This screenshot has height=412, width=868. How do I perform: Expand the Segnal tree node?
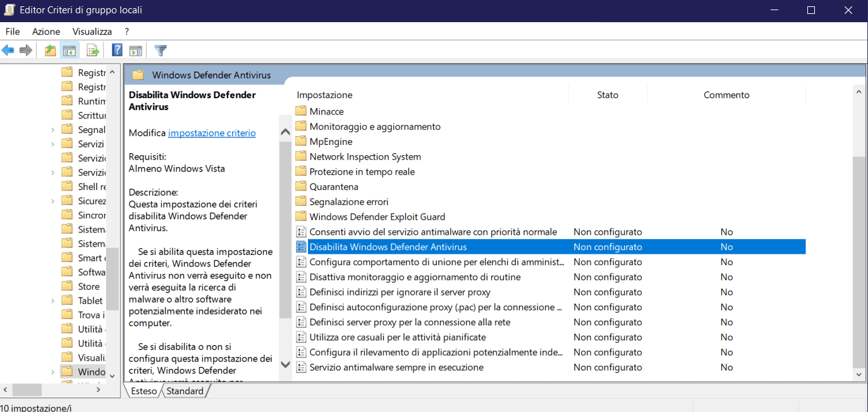click(53, 130)
